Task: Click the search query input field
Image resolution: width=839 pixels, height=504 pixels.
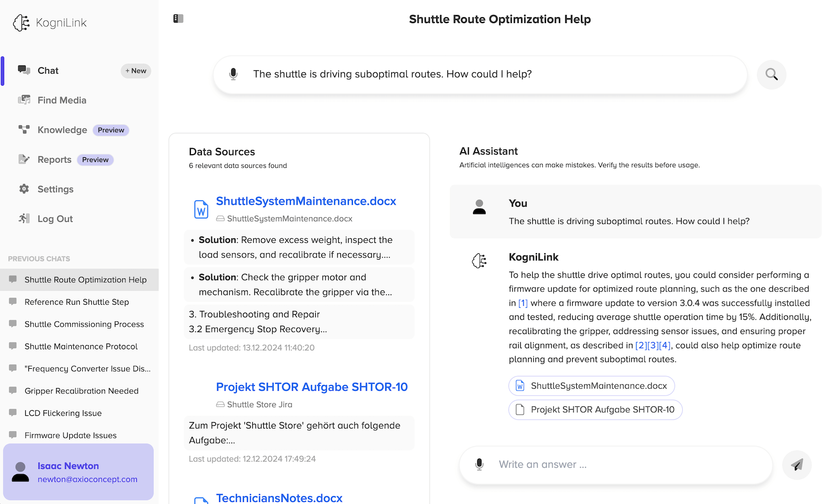Action: coord(480,74)
